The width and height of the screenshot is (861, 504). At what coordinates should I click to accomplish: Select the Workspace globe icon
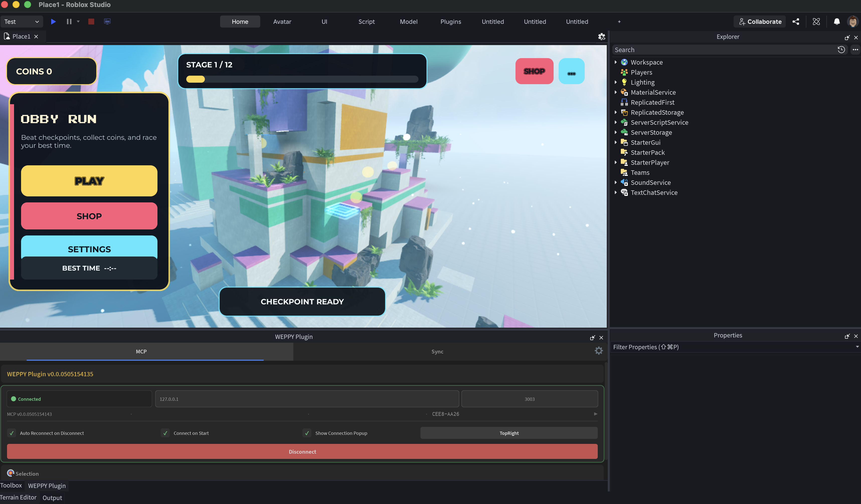point(624,62)
